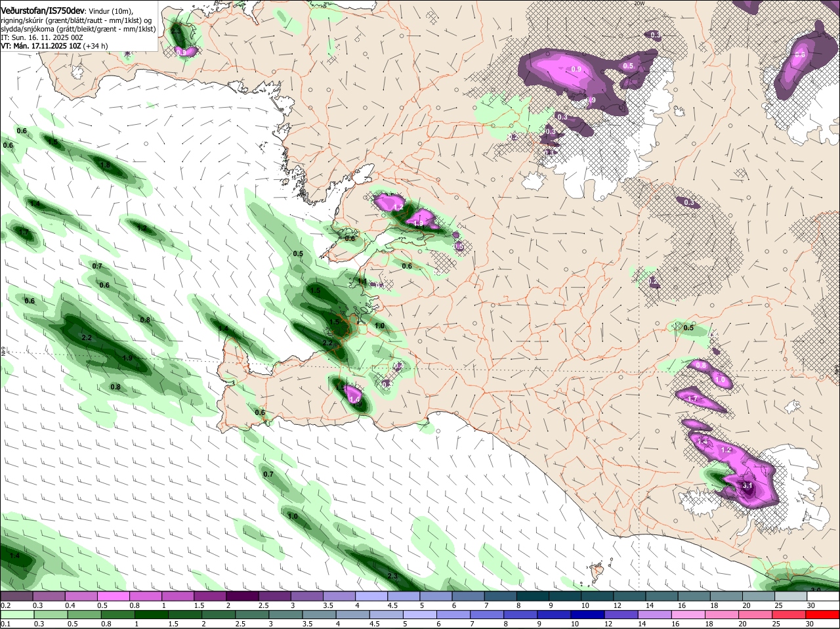This screenshot has height=629, width=840.
Task: Click the small island off the south coast
Action: (596, 573)
